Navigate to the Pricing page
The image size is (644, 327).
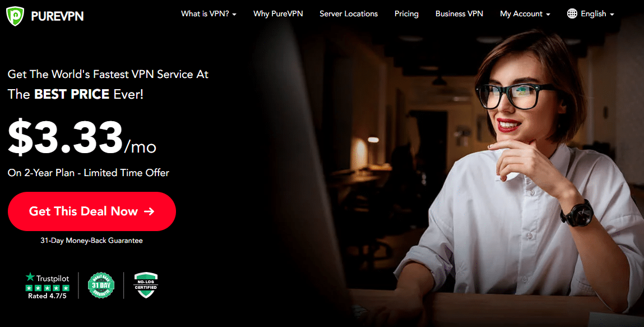[x=406, y=13]
